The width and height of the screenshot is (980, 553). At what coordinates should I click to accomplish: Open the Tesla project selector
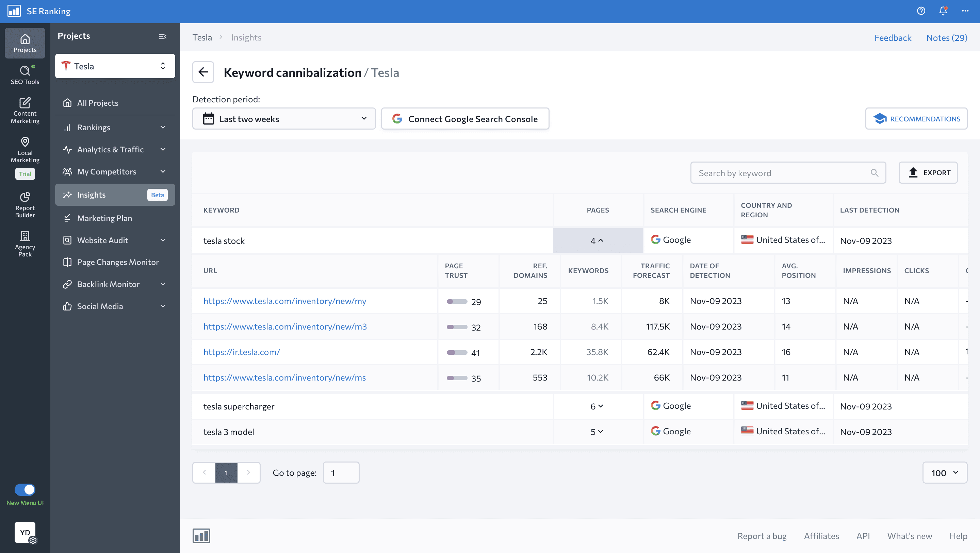[x=115, y=66]
